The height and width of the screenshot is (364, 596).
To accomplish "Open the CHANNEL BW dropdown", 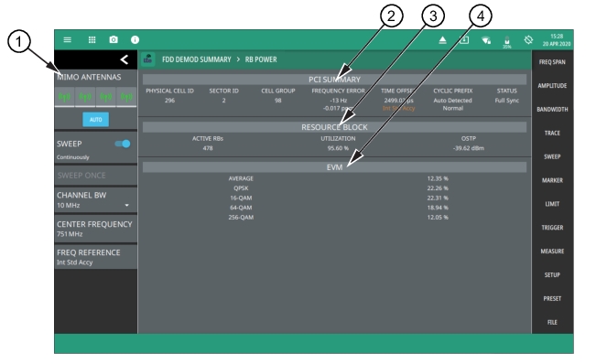I will click(96, 199).
